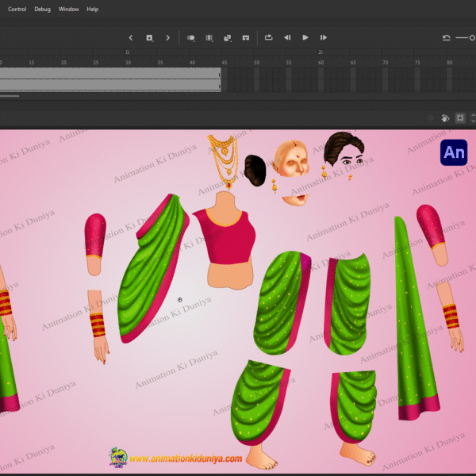
Task: Move playhead to frame 25
Action: point(96,63)
